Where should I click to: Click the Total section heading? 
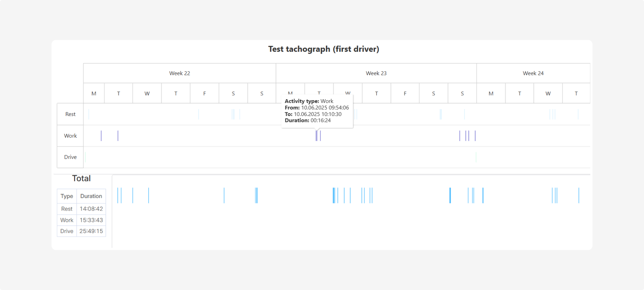tap(81, 178)
